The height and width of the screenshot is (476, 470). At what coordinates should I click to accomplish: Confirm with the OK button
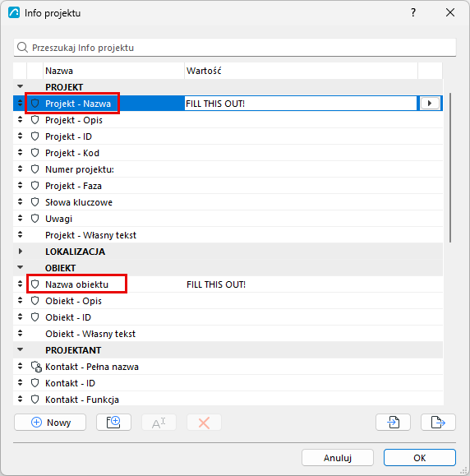(420, 457)
